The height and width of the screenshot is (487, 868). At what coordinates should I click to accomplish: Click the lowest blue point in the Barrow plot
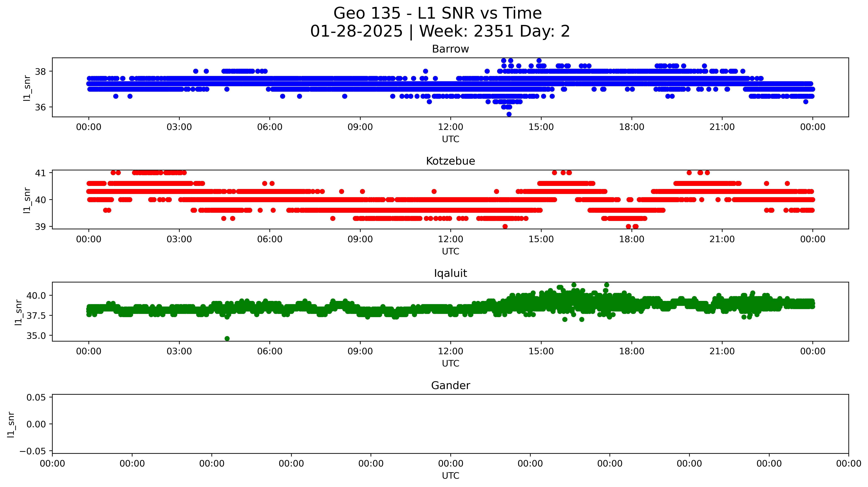[x=509, y=114]
